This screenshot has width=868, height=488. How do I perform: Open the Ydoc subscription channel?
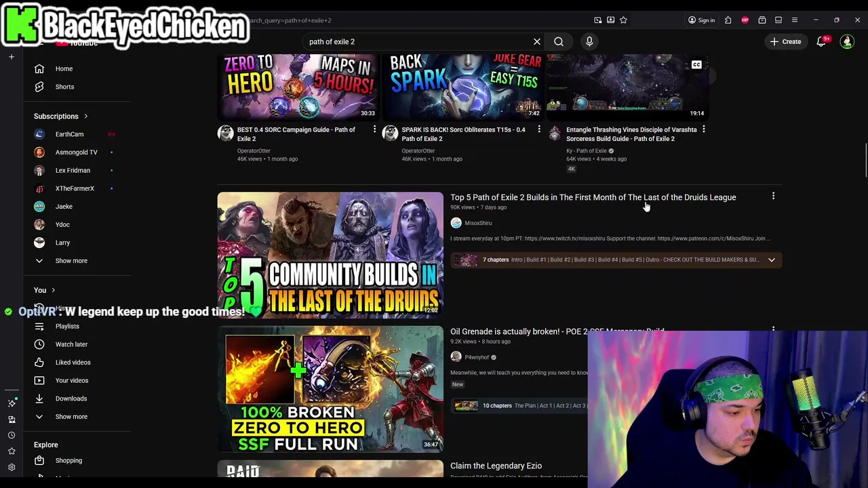[62, 224]
